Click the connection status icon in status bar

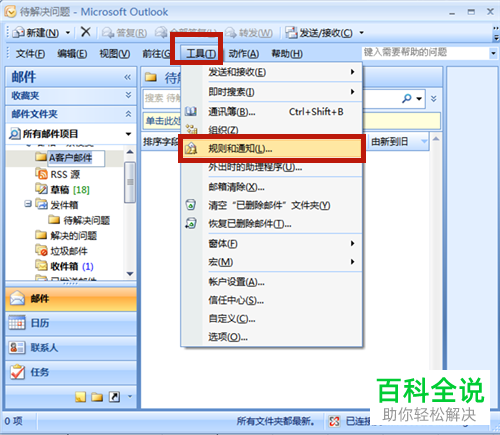[334, 421]
